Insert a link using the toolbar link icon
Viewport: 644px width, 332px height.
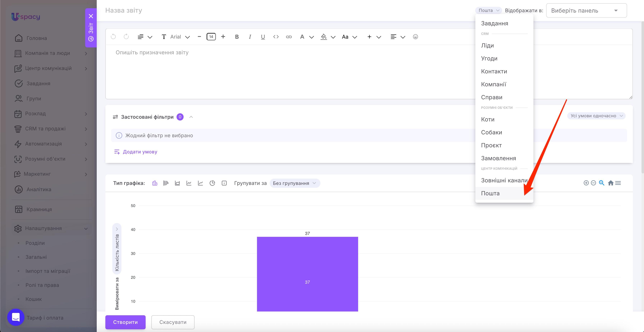tap(289, 37)
